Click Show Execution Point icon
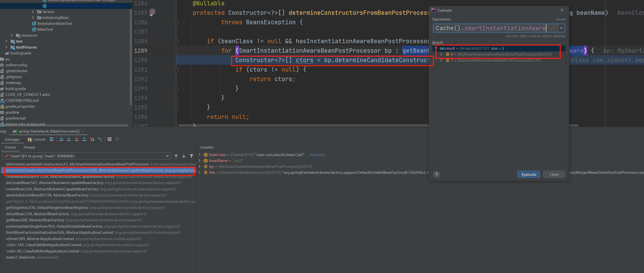644x273 pixels. tap(52, 139)
